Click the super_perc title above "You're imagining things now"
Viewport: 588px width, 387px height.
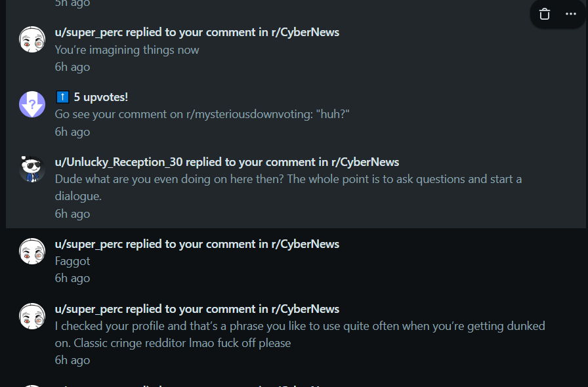coord(197,32)
